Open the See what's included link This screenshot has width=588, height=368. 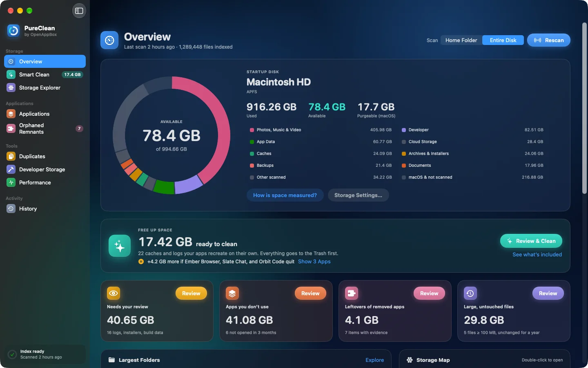point(537,254)
